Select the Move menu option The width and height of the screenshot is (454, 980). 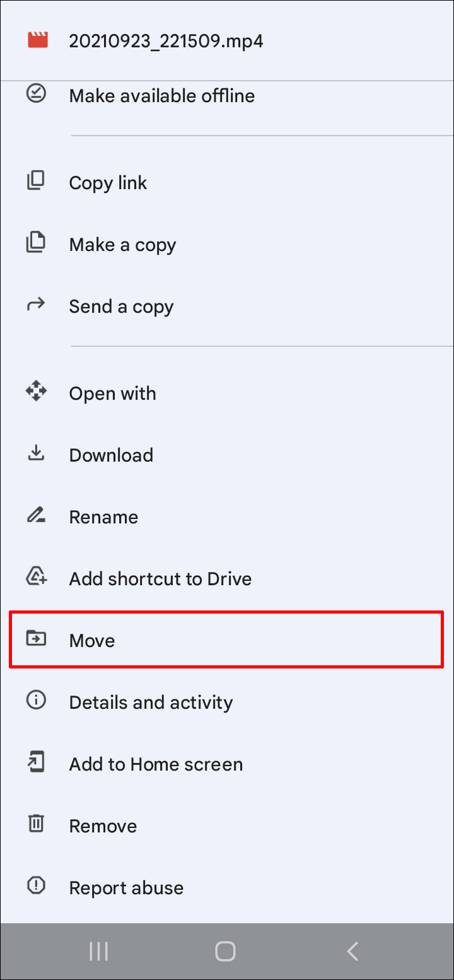coord(93,640)
